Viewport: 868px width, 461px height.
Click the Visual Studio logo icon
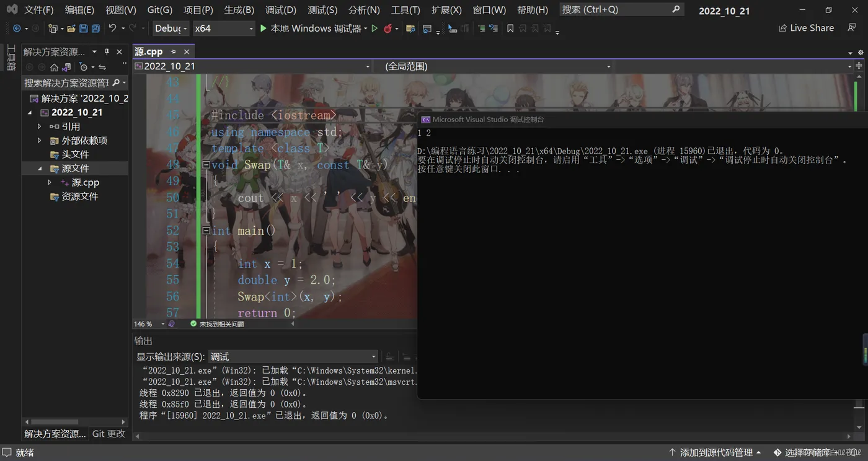coord(12,10)
